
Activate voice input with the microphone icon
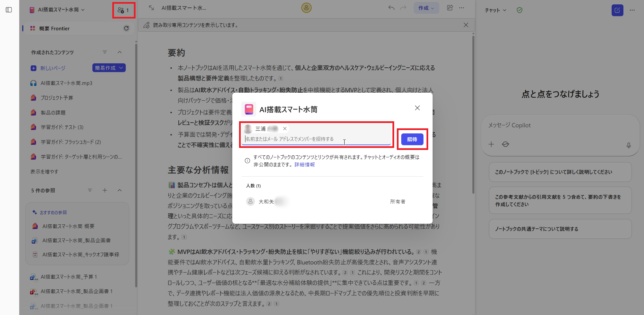(x=628, y=145)
